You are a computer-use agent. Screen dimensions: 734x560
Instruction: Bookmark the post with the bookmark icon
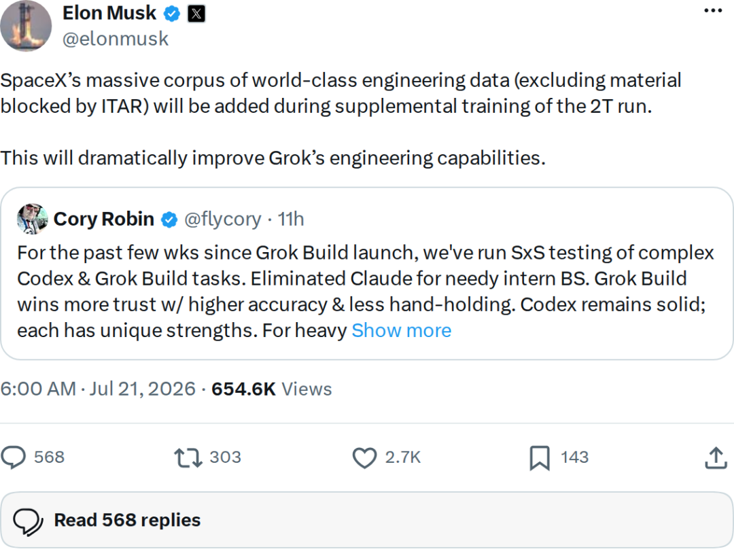(x=539, y=458)
